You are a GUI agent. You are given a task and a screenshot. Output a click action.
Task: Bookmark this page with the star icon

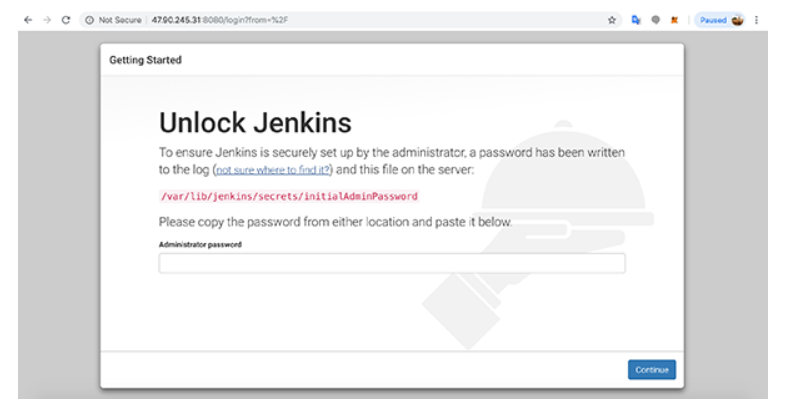coord(611,20)
